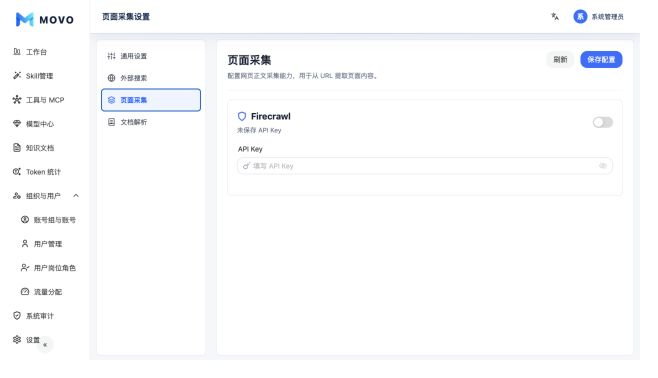The width and height of the screenshot is (658, 378).
Task: Click the language translation icon
Action: [555, 17]
